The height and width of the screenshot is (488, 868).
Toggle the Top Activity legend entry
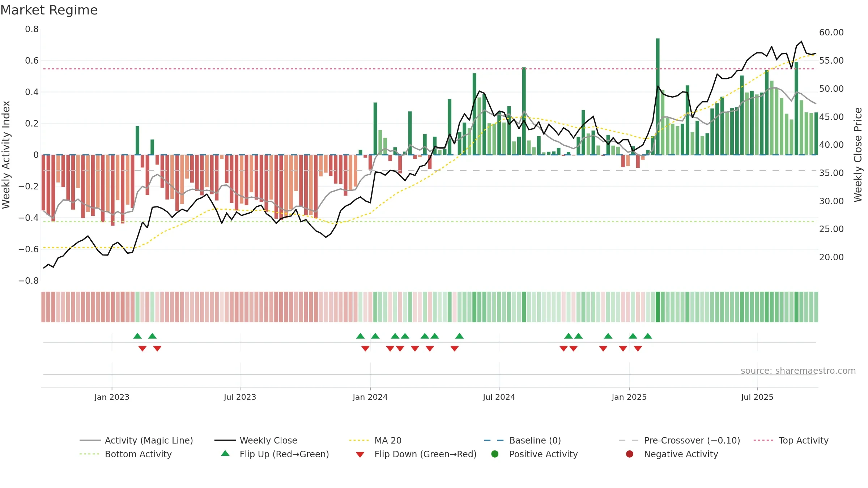click(x=791, y=440)
